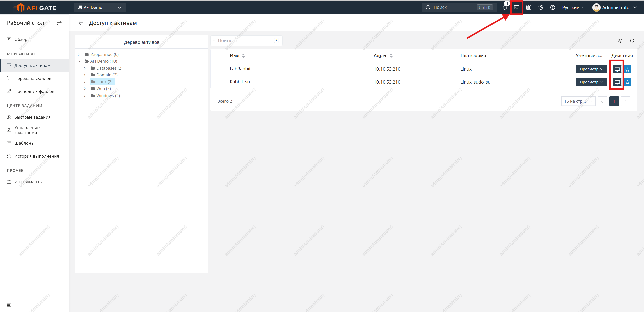Viewport: 644px width, 312px height.
Task: Open notifications bell
Action: point(505,7)
